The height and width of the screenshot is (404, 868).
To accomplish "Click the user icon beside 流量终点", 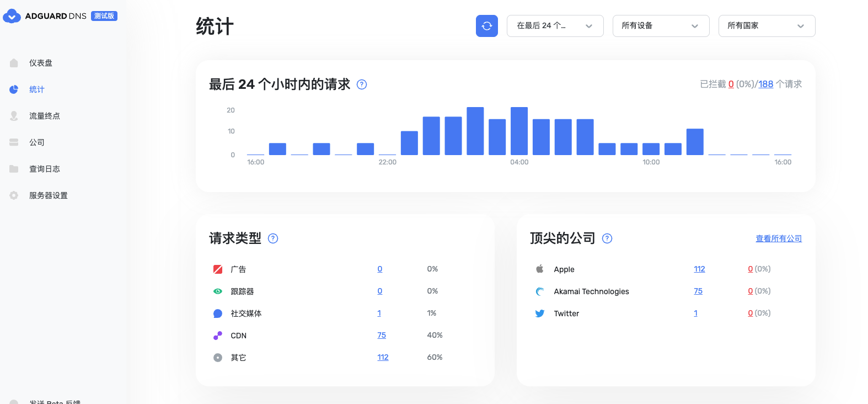I will coord(14,116).
